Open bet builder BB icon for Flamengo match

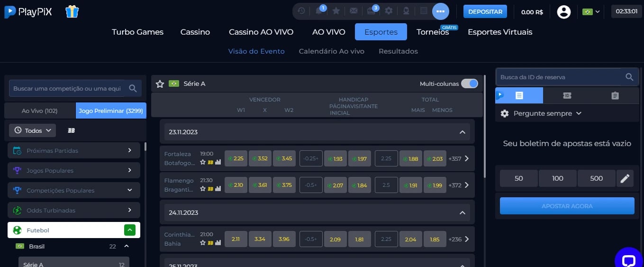tap(210, 189)
